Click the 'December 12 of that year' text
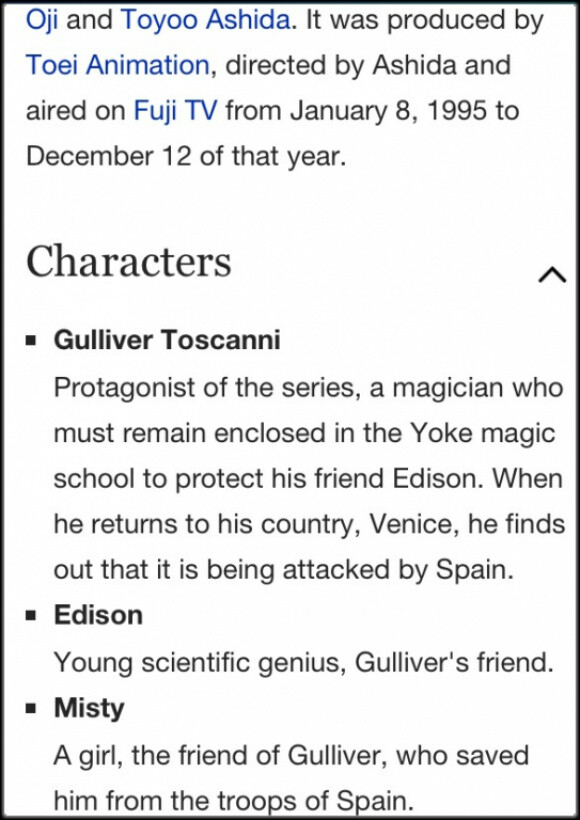Image resolution: width=580 pixels, height=820 pixels. pyautogui.click(x=186, y=157)
